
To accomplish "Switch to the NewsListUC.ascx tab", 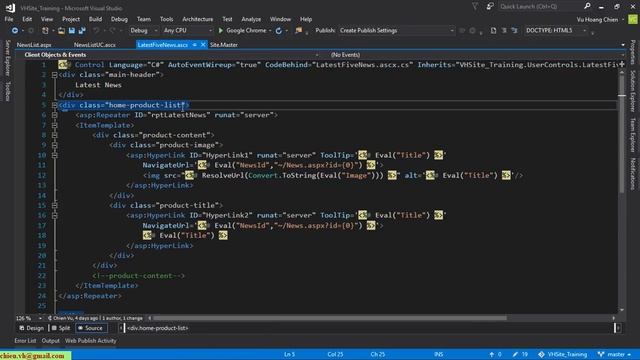I will click(x=95, y=45).
